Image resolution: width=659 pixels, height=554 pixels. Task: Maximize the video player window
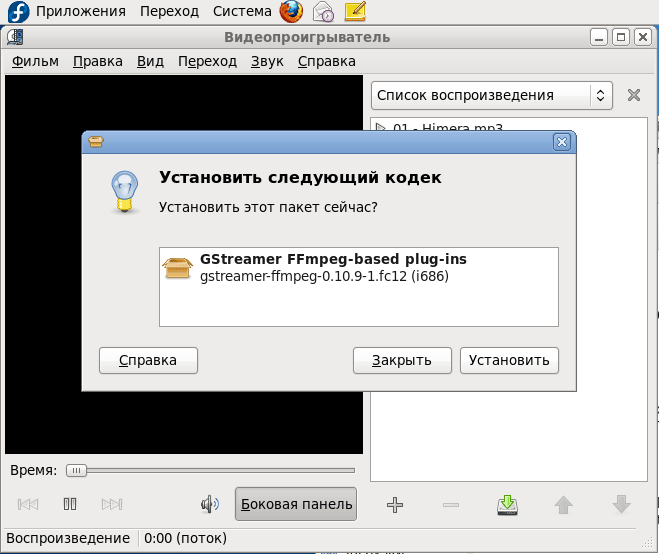pyautogui.click(x=621, y=37)
